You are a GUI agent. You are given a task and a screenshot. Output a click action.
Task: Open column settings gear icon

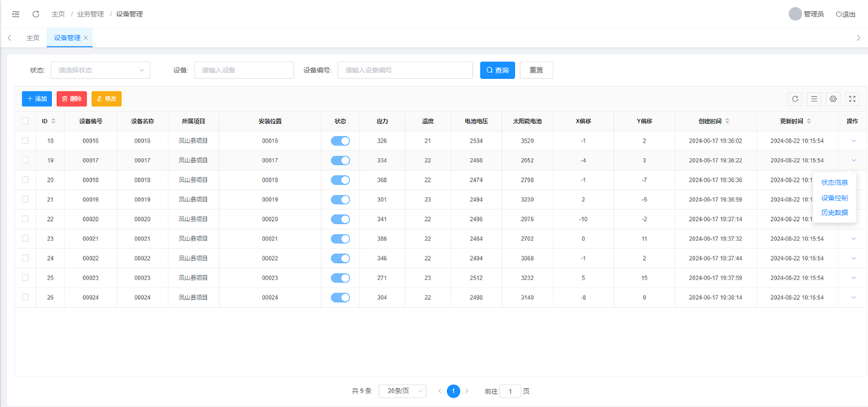coord(833,98)
